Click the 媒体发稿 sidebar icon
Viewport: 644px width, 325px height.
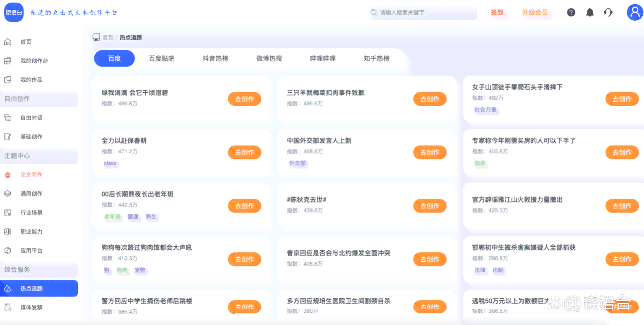point(7,307)
